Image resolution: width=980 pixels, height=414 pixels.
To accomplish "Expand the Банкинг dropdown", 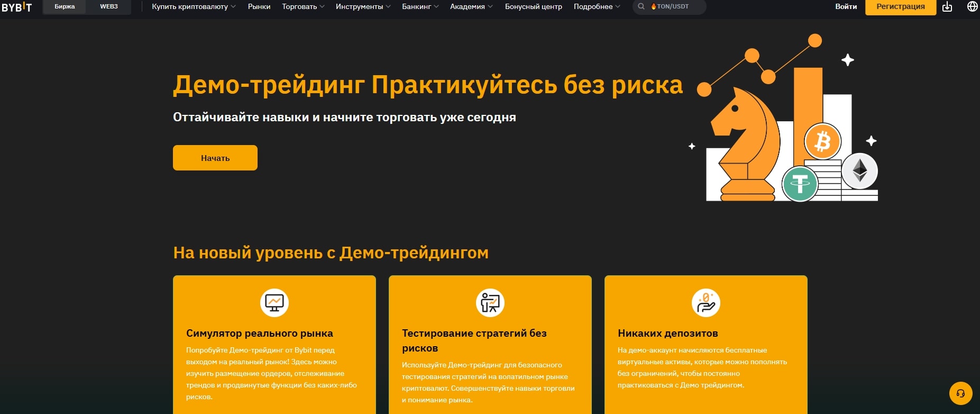I will [x=420, y=7].
